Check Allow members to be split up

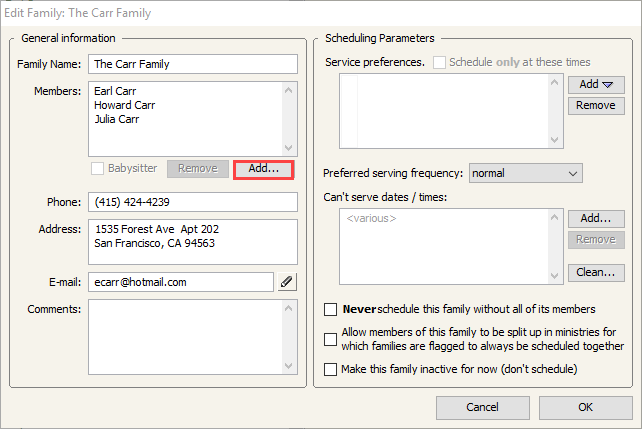pos(330,339)
